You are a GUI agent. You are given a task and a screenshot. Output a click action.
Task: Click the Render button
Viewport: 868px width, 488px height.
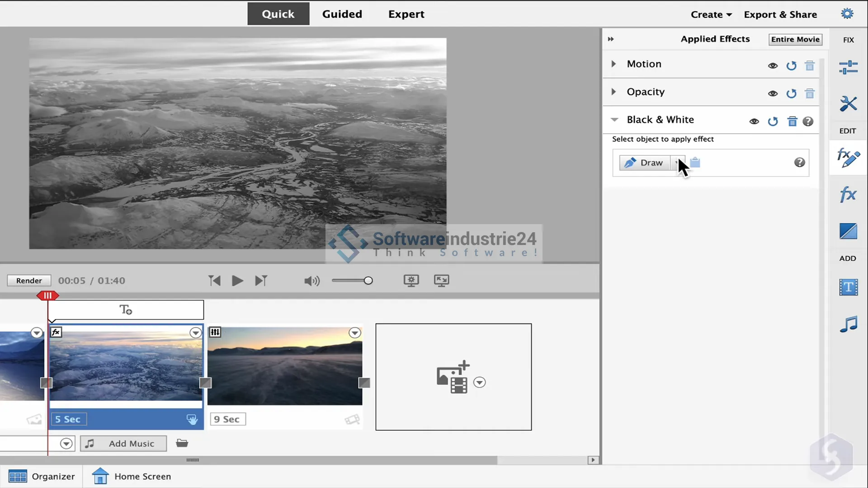(29, 281)
